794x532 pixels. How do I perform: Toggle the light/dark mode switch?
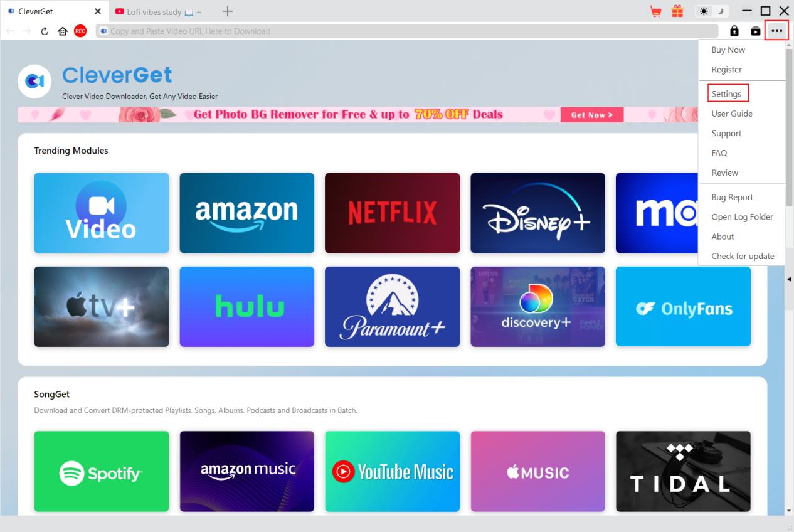coord(713,11)
